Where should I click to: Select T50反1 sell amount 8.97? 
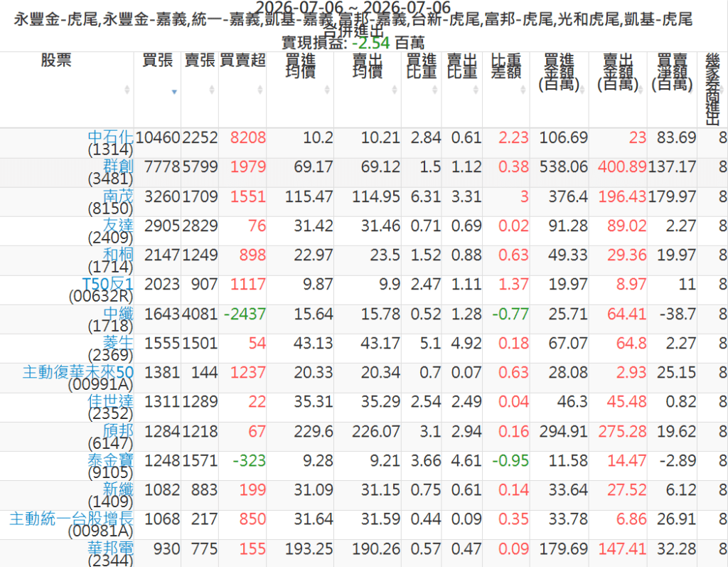click(x=631, y=285)
